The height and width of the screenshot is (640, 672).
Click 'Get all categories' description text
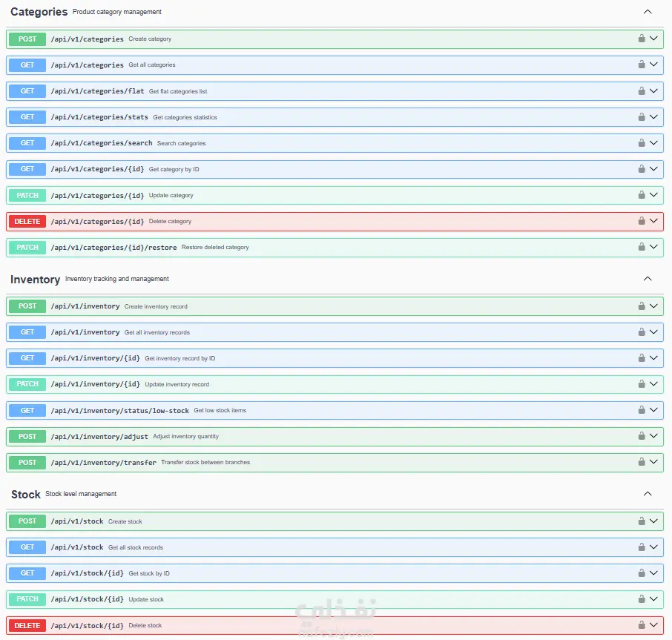pyautogui.click(x=152, y=65)
